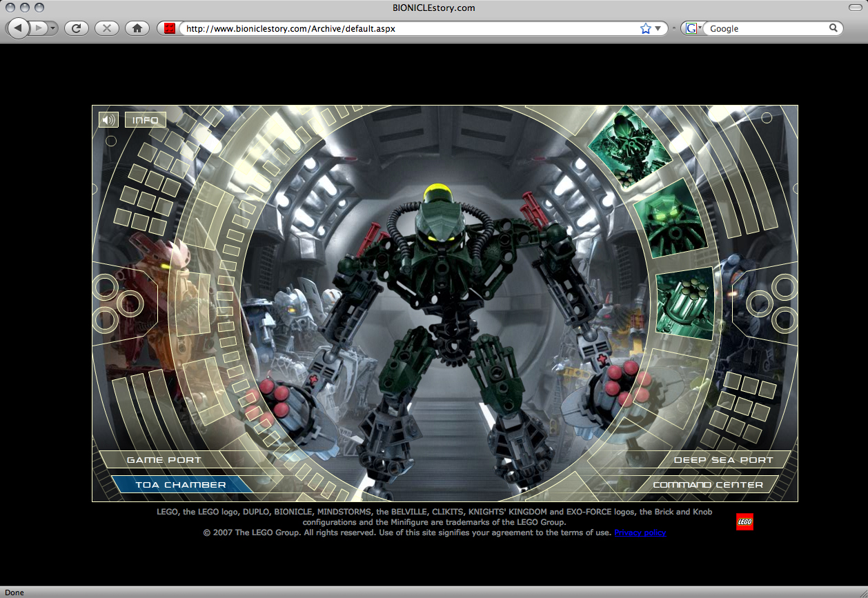Click the browser Back arrow button

point(18,28)
